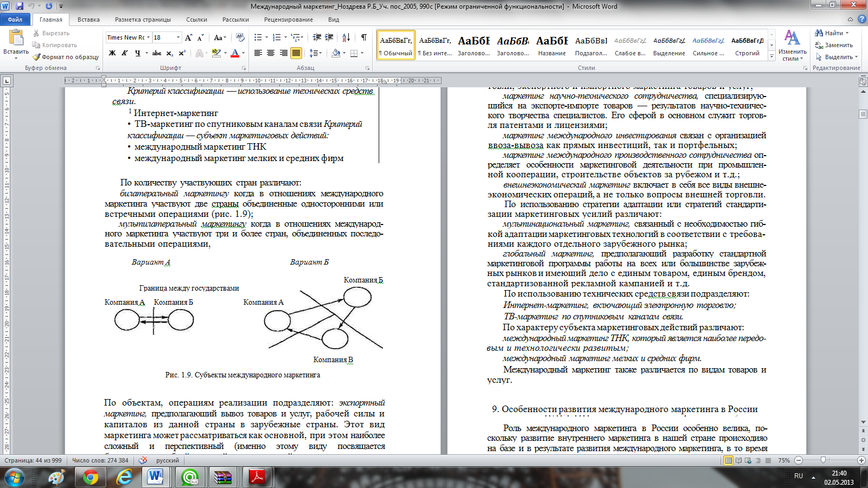Expand the bullets list dropdown arrow
The height and width of the screenshot is (488, 868).
[266, 37]
